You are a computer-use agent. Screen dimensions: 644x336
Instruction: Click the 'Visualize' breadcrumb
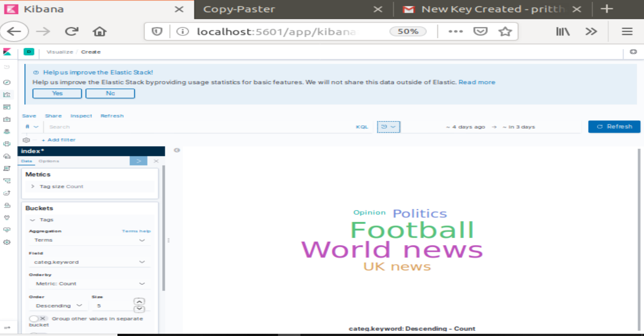pyautogui.click(x=60, y=52)
